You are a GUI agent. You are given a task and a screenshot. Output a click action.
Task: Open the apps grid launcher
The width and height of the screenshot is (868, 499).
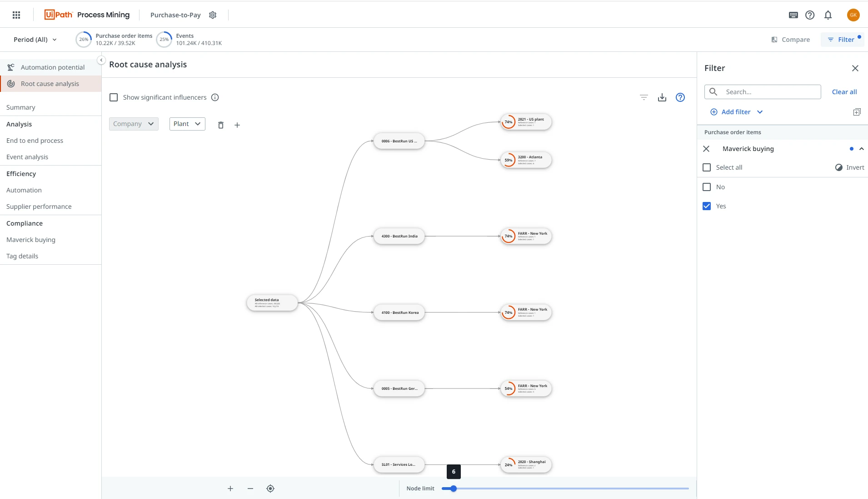tap(16, 15)
